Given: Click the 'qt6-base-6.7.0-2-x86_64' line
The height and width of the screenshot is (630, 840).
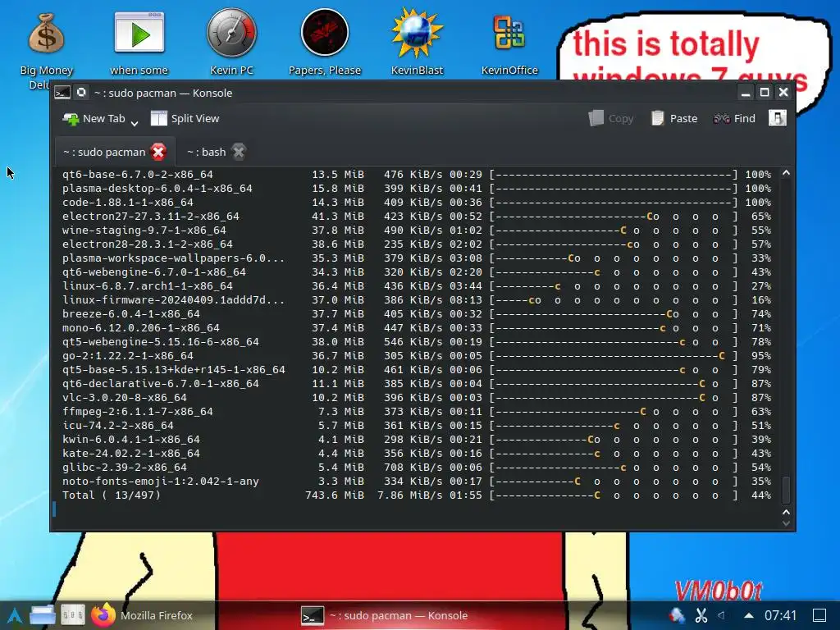Looking at the screenshot, I should [x=416, y=175].
